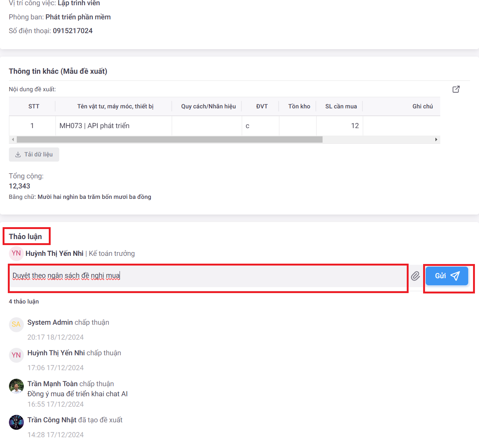479x448 pixels.
Task: Click the MH073 | API phát triển cell
Action: click(x=95, y=126)
